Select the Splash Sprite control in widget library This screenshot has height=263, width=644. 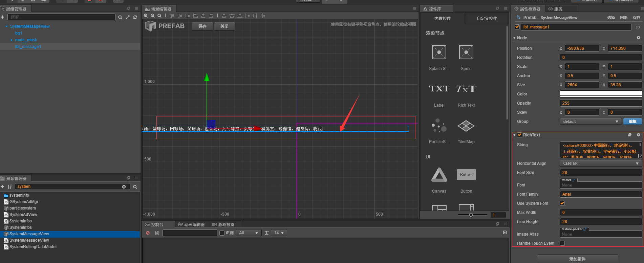coord(439,52)
